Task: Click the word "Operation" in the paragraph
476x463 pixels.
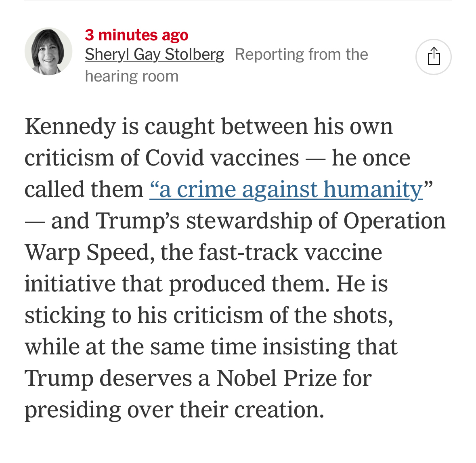Action: pos(394,221)
